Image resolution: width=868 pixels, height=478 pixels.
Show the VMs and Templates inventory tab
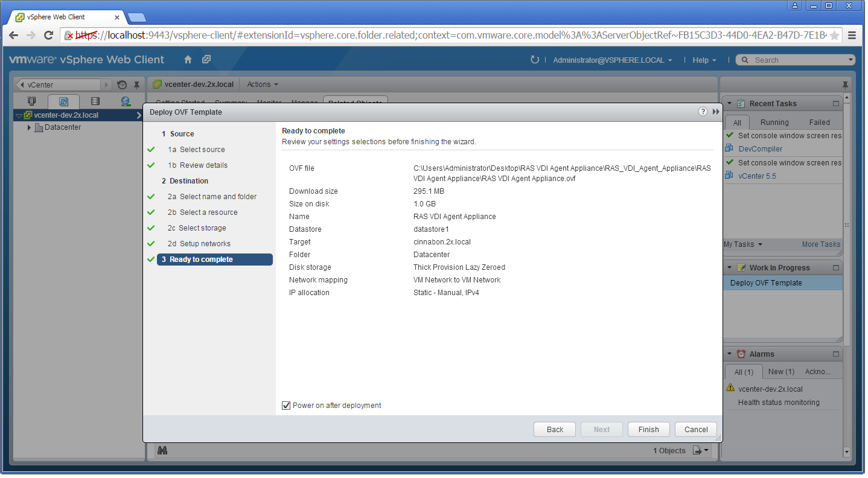click(63, 101)
